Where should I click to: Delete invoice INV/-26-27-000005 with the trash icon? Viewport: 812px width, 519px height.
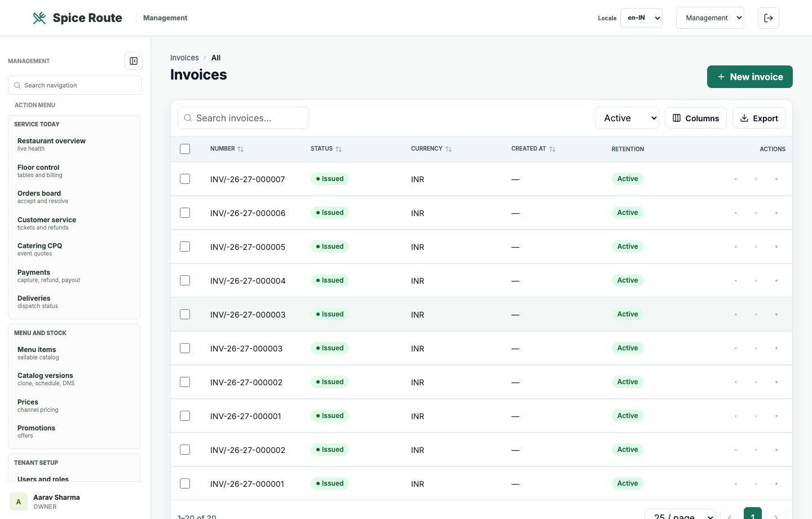pos(776,247)
